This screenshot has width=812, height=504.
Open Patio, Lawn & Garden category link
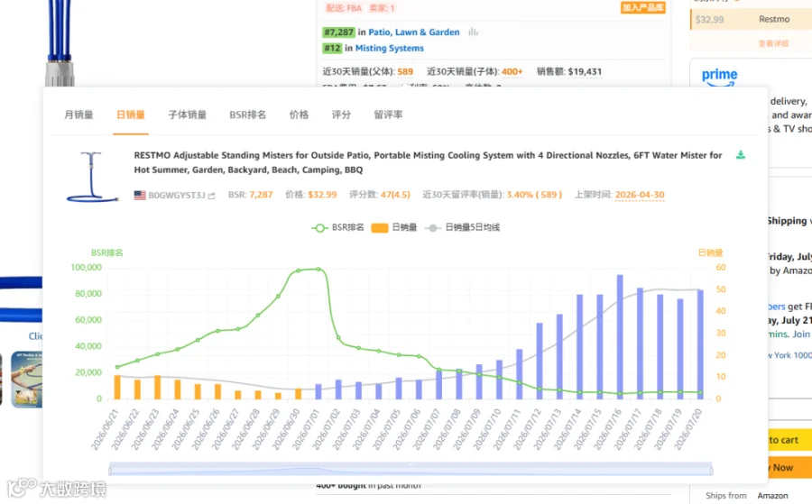pyautogui.click(x=414, y=32)
